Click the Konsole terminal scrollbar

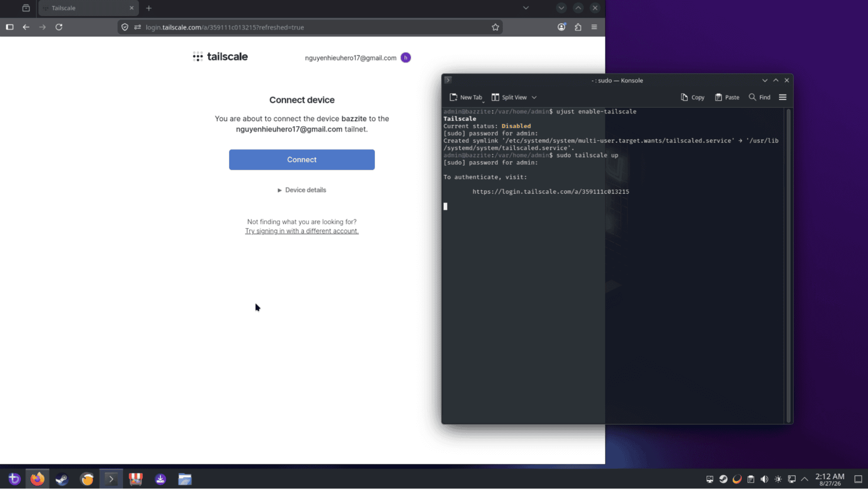pos(789,265)
